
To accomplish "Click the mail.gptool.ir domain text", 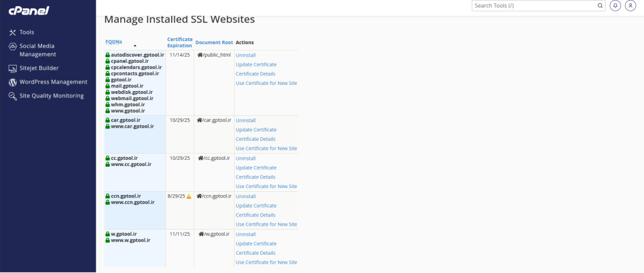I will coord(127,86).
